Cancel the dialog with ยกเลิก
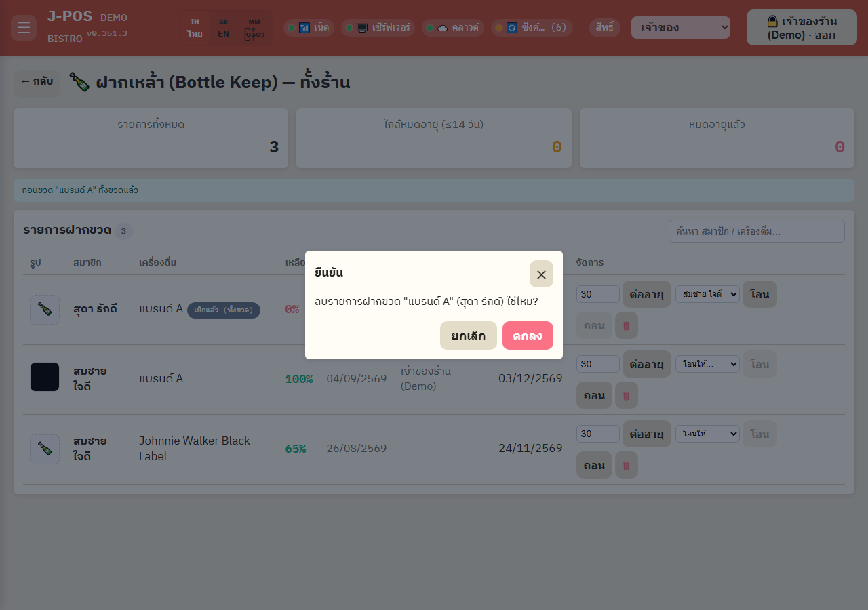 469,335
